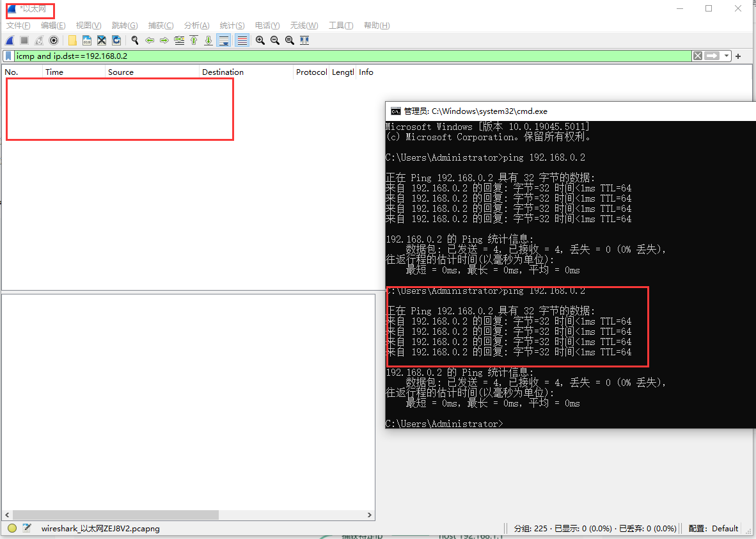756x539 pixels.
Task: Start capturing packets with the shark fin icon
Action: click(10, 40)
